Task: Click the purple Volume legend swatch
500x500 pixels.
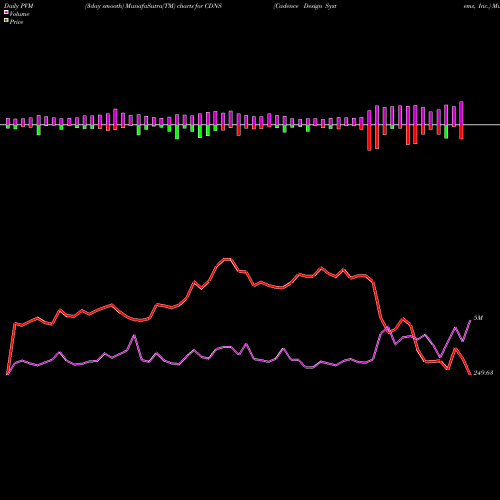Action: pyautogui.click(x=6, y=12)
